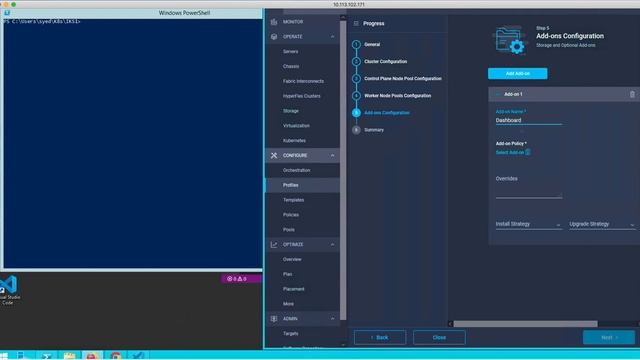Click the horizontal scrollbar under the form
Viewport: 640px width, 360px height.
coord(525,324)
